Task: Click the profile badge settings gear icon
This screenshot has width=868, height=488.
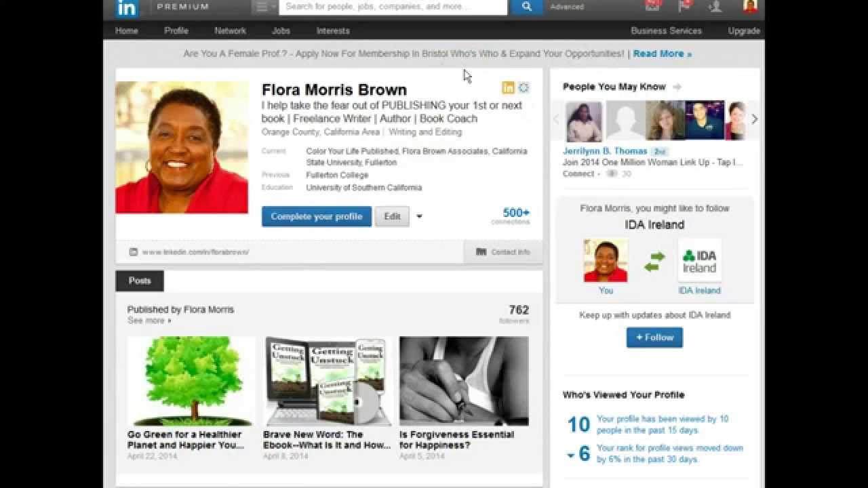Action: tap(524, 87)
